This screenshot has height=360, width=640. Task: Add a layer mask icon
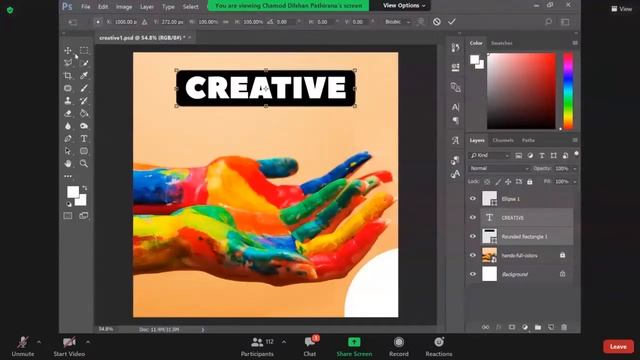511,327
